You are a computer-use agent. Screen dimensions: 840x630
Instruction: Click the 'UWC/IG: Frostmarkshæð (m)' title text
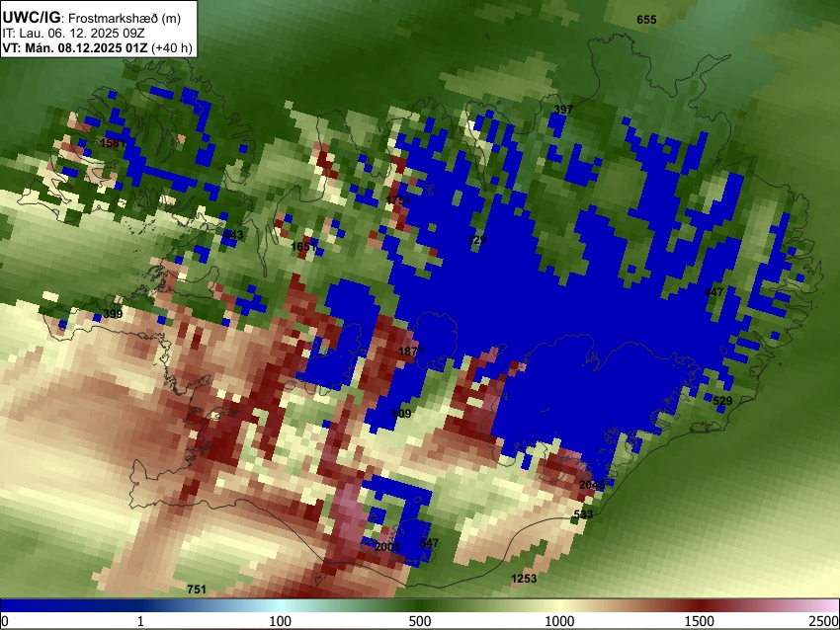(x=92, y=18)
